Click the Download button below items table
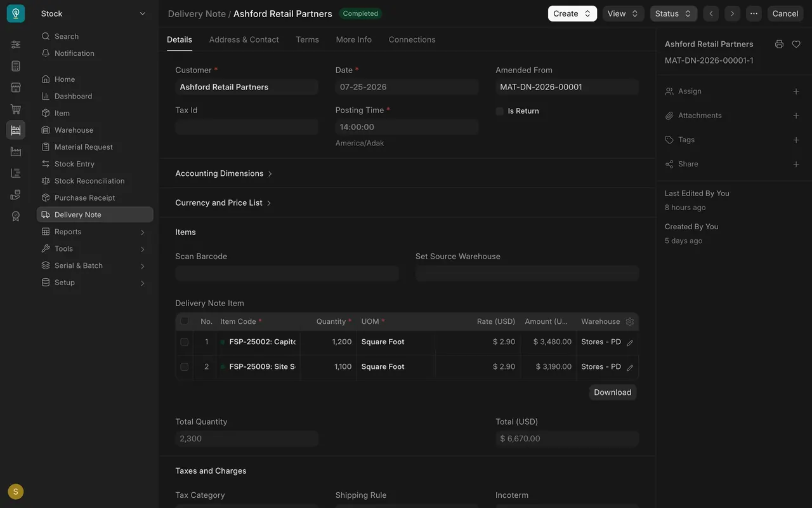Screen dimensions: 812x508 click(613, 392)
